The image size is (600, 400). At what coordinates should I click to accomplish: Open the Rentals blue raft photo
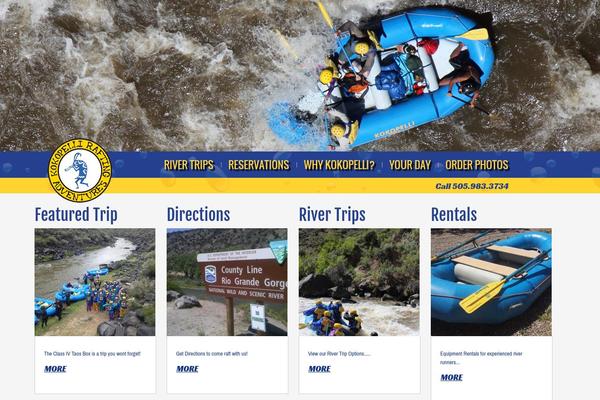tap(491, 282)
